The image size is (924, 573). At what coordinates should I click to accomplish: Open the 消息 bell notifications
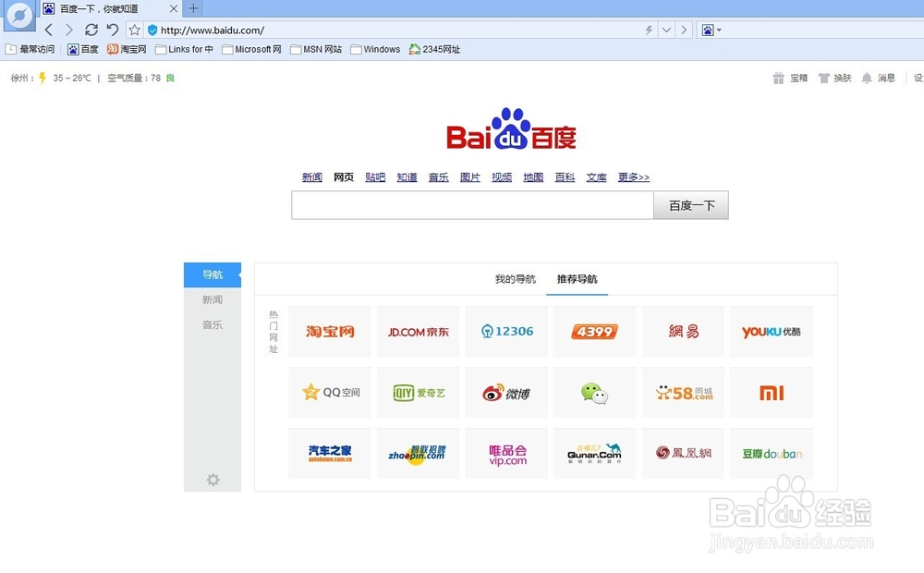(878, 78)
